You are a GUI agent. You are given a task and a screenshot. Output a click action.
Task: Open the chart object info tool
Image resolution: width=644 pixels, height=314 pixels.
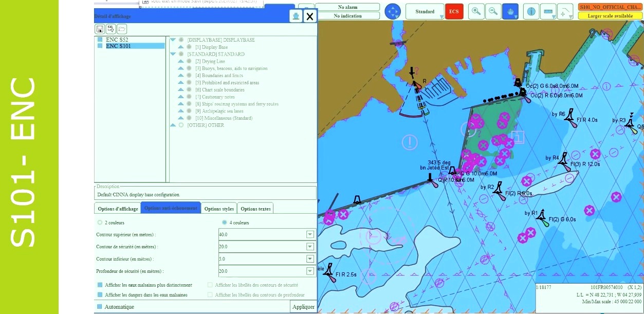(x=531, y=11)
